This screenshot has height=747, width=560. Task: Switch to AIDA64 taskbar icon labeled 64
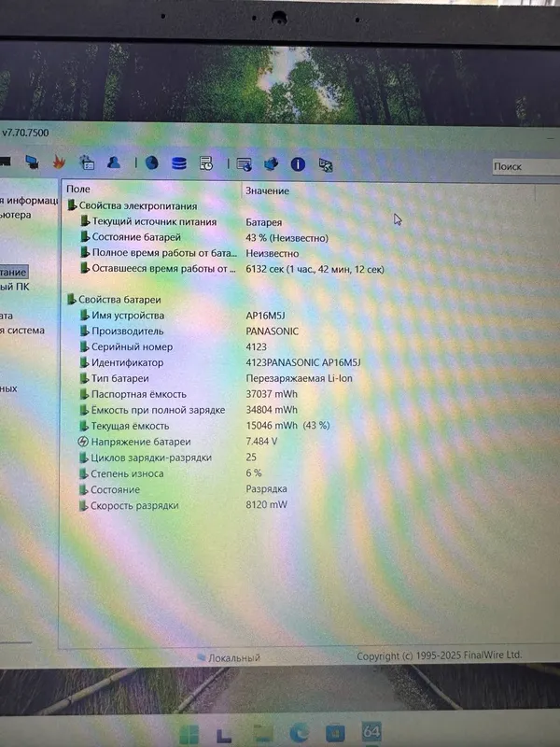[x=371, y=731]
